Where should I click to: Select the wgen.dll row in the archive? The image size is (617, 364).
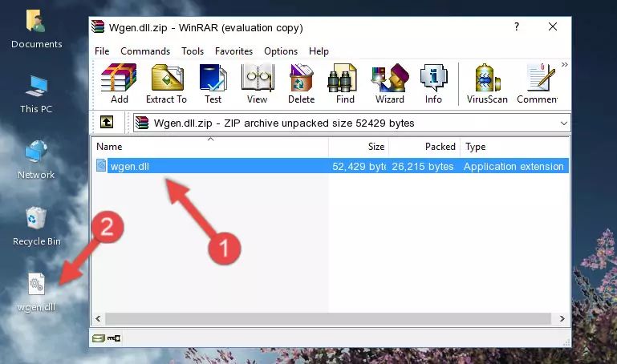click(332, 166)
